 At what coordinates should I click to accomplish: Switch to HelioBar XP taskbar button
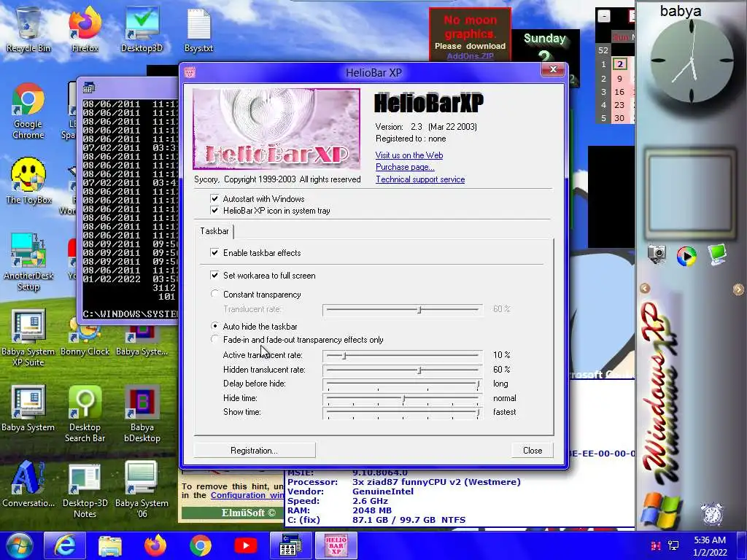pos(336,545)
